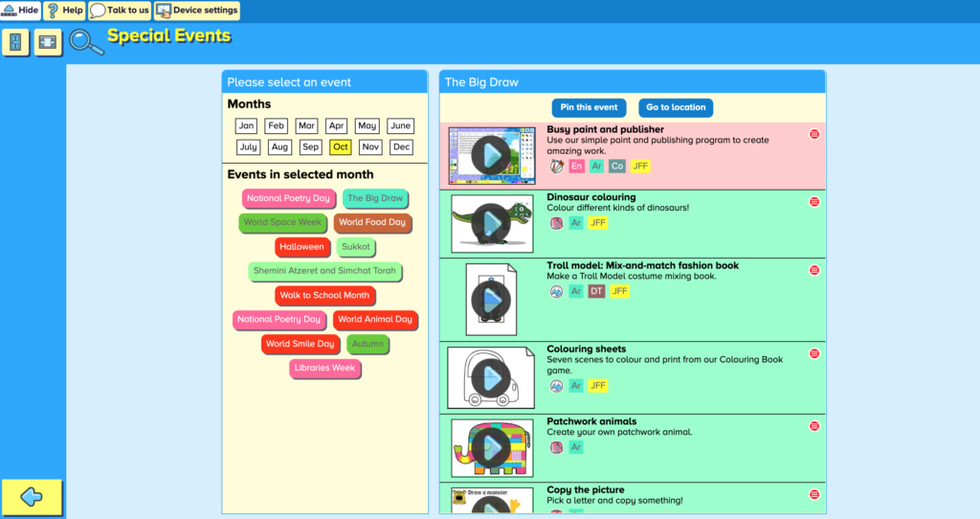Play Colouring sheets thumbnail
980x519 pixels.
pyautogui.click(x=491, y=377)
